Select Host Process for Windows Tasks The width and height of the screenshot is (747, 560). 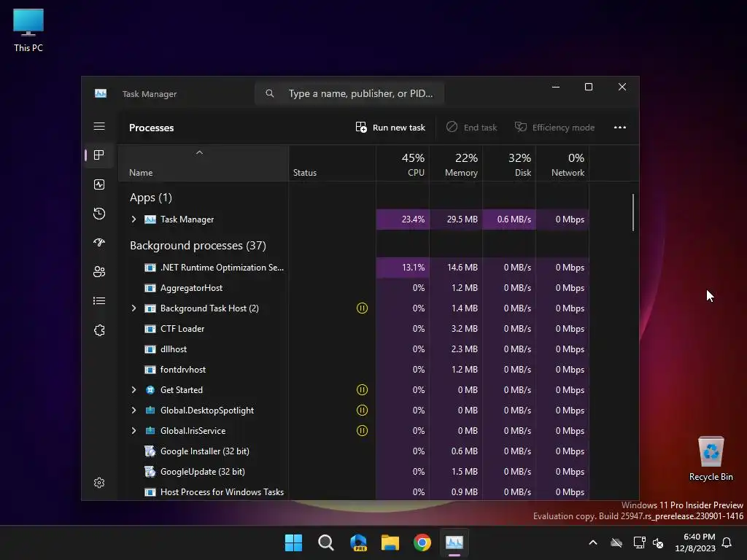(x=354, y=492)
